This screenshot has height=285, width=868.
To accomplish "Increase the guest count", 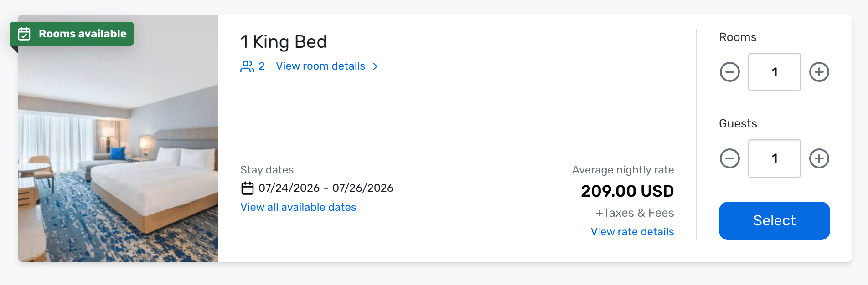I will (819, 158).
